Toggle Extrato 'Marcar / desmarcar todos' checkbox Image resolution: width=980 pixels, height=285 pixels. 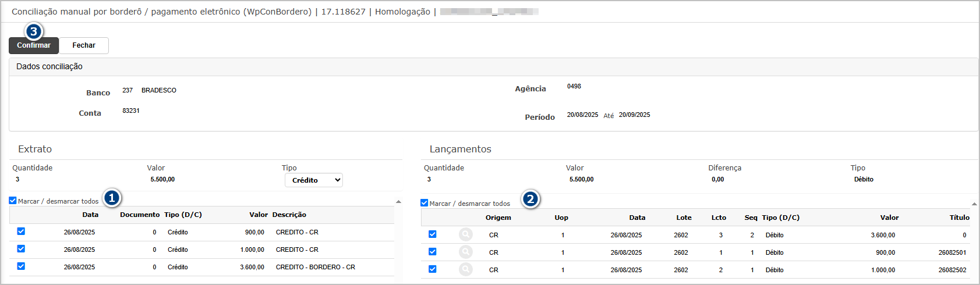click(13, 201)
